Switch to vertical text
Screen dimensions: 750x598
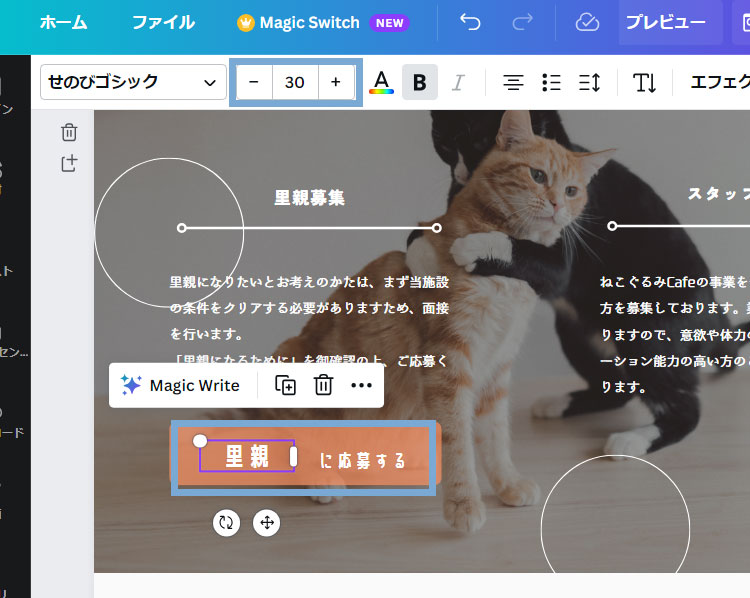(x=644, y=82)
